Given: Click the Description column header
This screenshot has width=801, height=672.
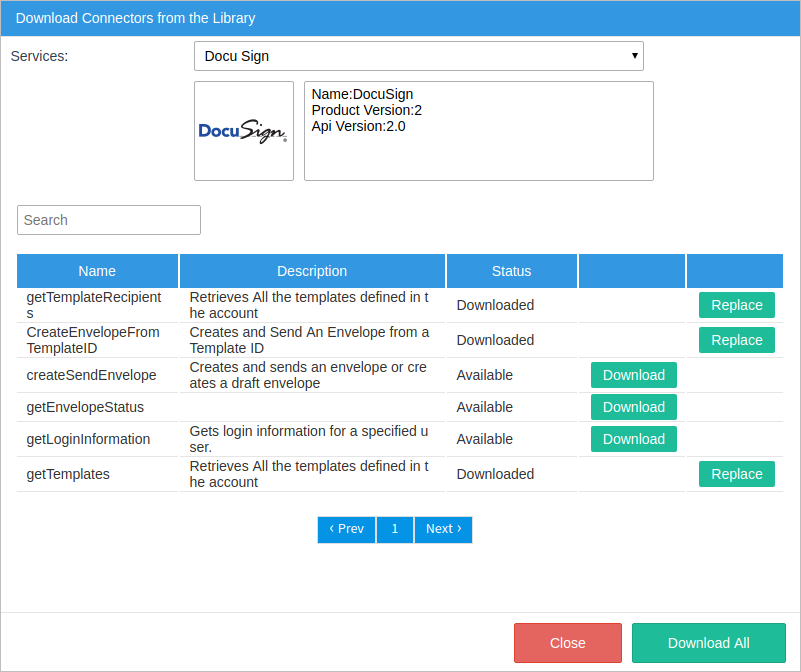Looking at the screenshot, I should [x=312, y=271].
